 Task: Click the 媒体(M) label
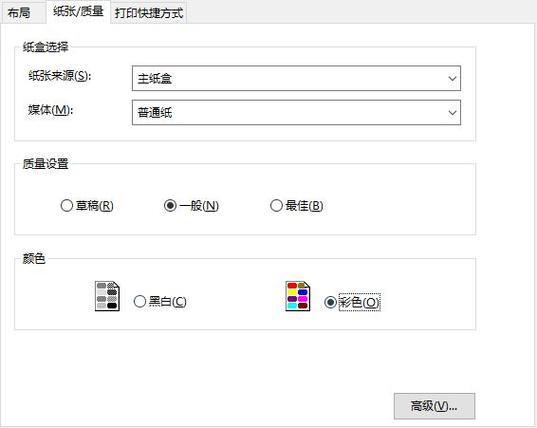(x=51, y=110)
